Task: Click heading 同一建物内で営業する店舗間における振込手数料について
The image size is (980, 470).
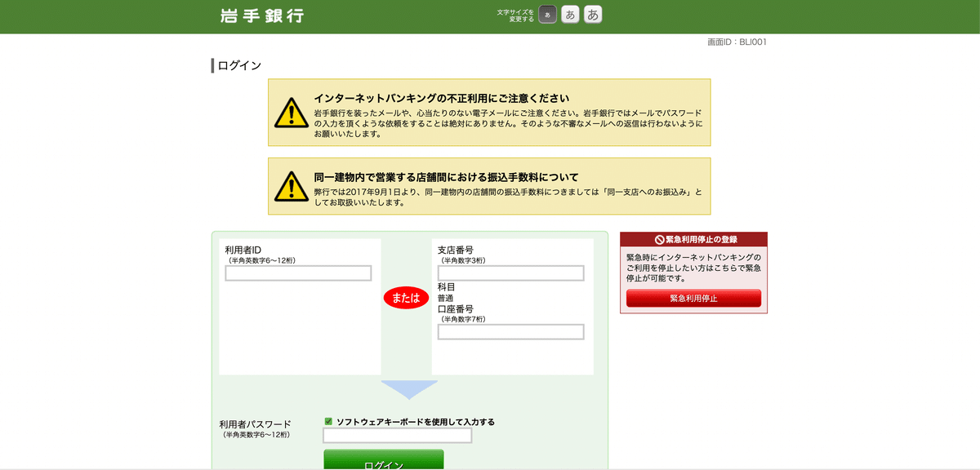Action: pos(446,177)
